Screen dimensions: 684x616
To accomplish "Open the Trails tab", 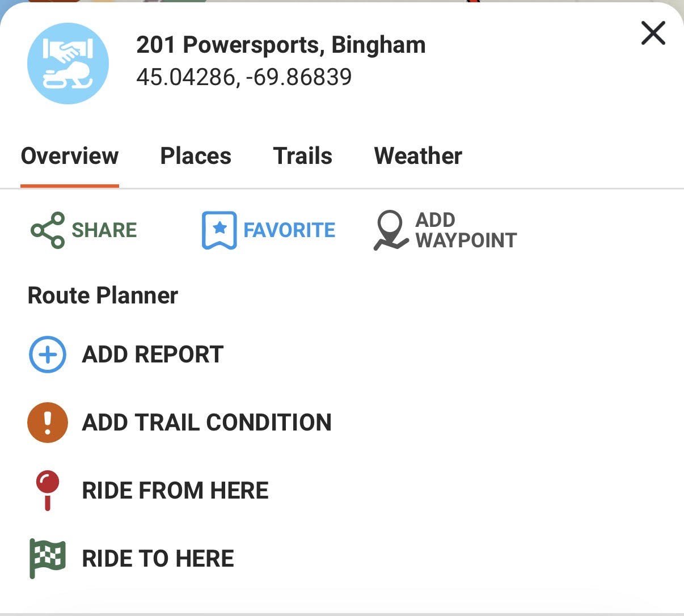I will (x=303, y=155).
